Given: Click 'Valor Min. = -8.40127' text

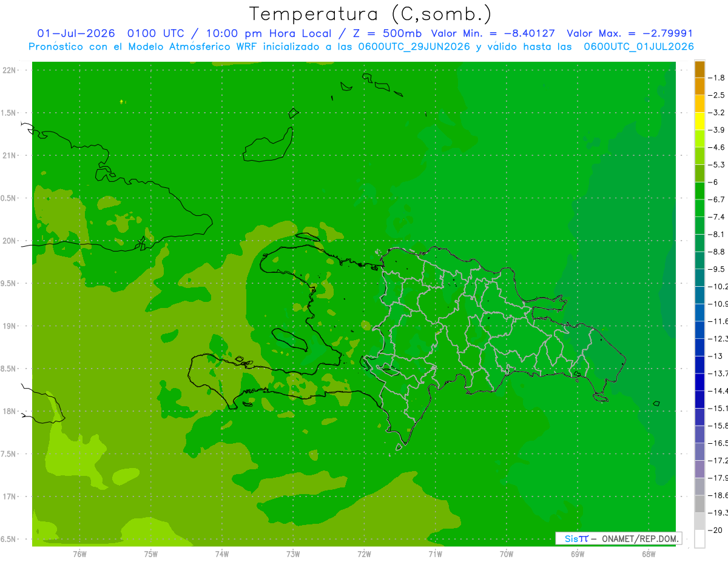Looking at the screenshot, I should (x=493, y=34).
